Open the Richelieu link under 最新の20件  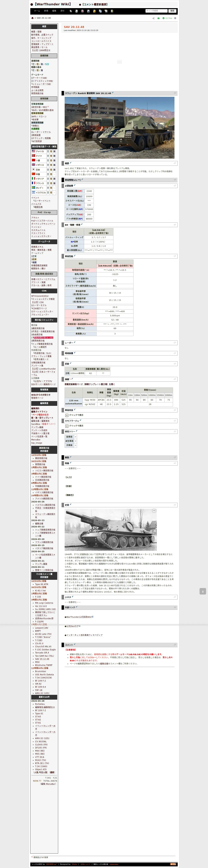click(x=40, y=704)
